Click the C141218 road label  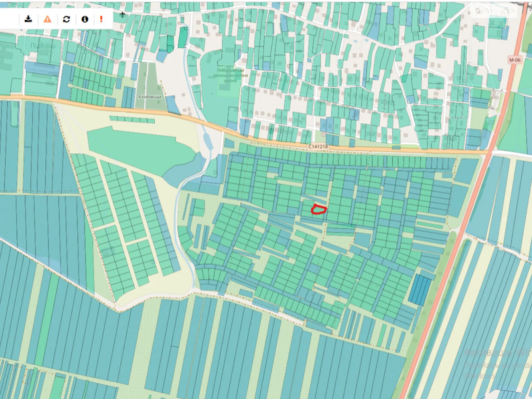click(318, 146)
